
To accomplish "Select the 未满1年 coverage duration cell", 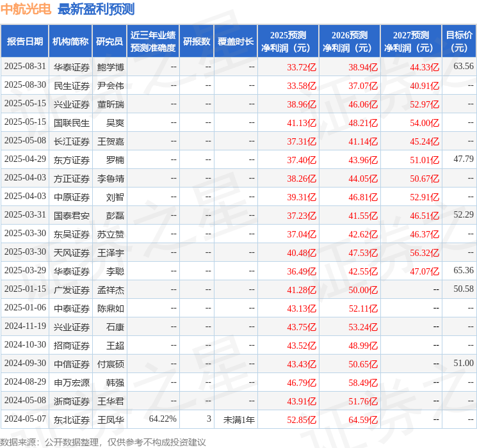I will (x=239, y=420).
